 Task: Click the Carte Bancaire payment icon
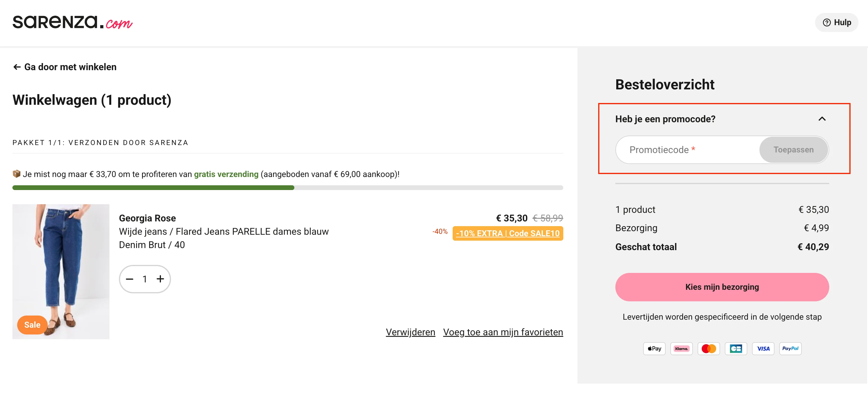736,348
